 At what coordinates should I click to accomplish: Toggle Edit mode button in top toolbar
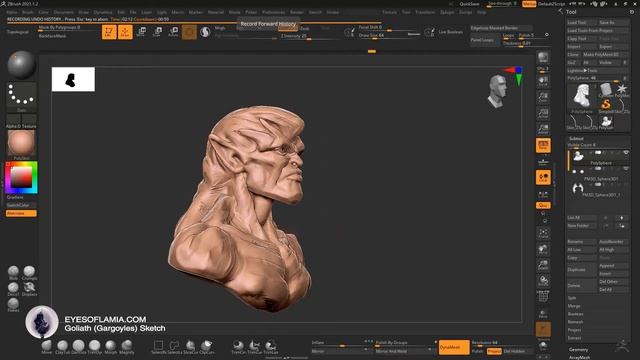pos(109,32)
